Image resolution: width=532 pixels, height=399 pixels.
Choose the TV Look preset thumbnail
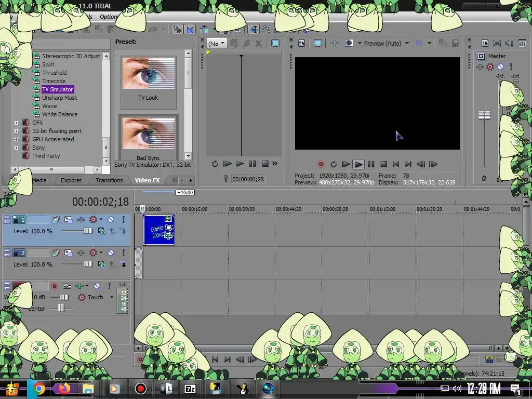coord(149,73)
